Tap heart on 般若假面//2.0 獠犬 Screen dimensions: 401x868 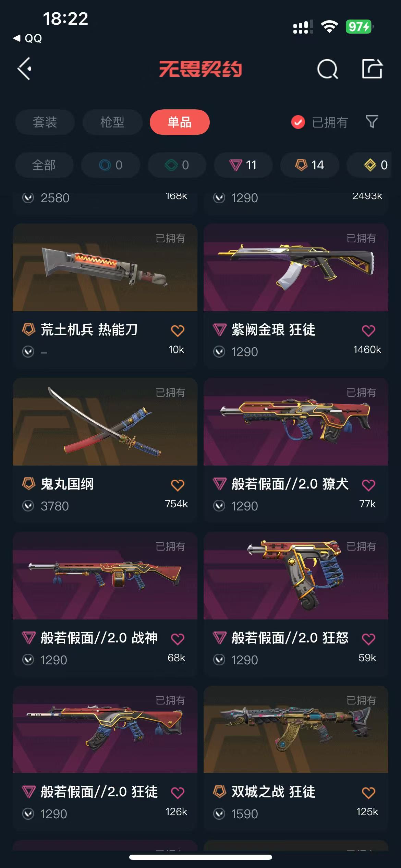pos(368,485)
